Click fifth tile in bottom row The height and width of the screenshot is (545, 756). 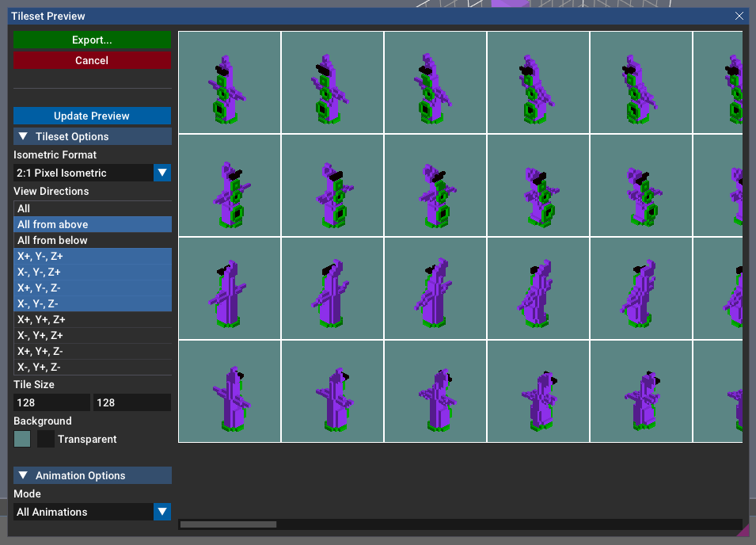pyautogui.click(x=641, y=391)
